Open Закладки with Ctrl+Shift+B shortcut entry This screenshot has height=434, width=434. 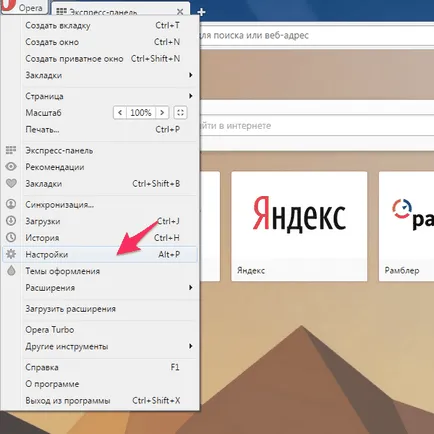[x=100, y=184]
